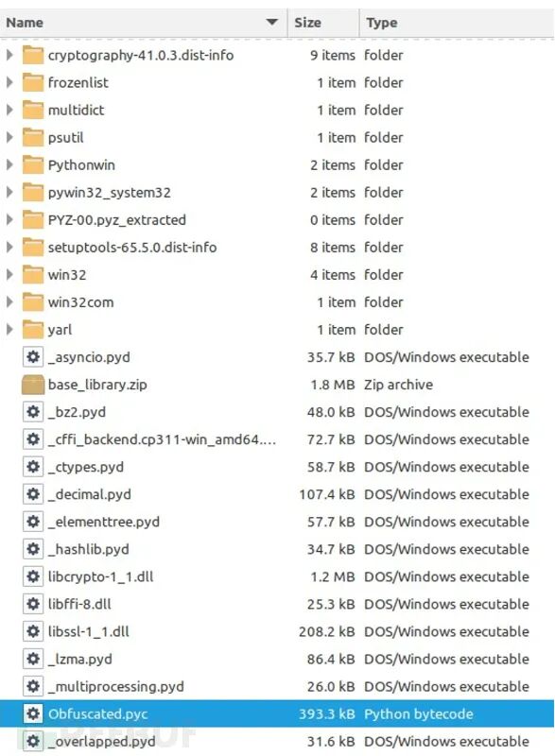
Task: Click the cryptography-41.0.3.dist-info folder icon
Action: point(33,56)
